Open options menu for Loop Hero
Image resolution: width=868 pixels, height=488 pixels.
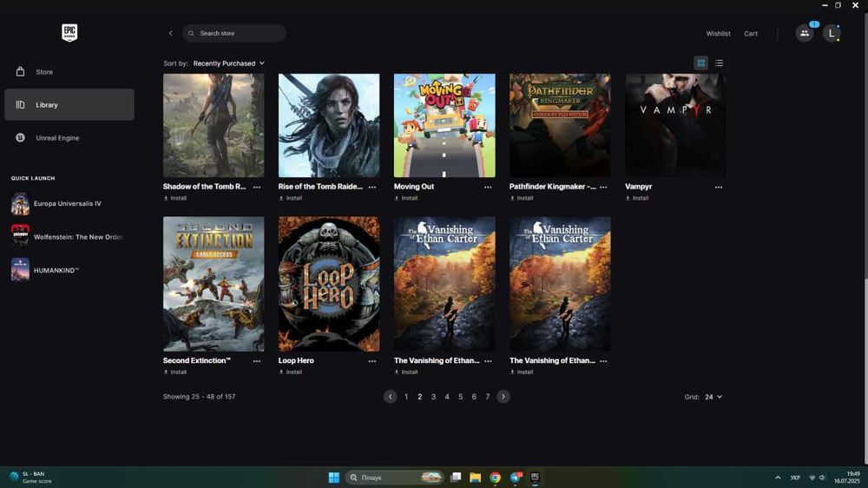(x=372, y=361)
